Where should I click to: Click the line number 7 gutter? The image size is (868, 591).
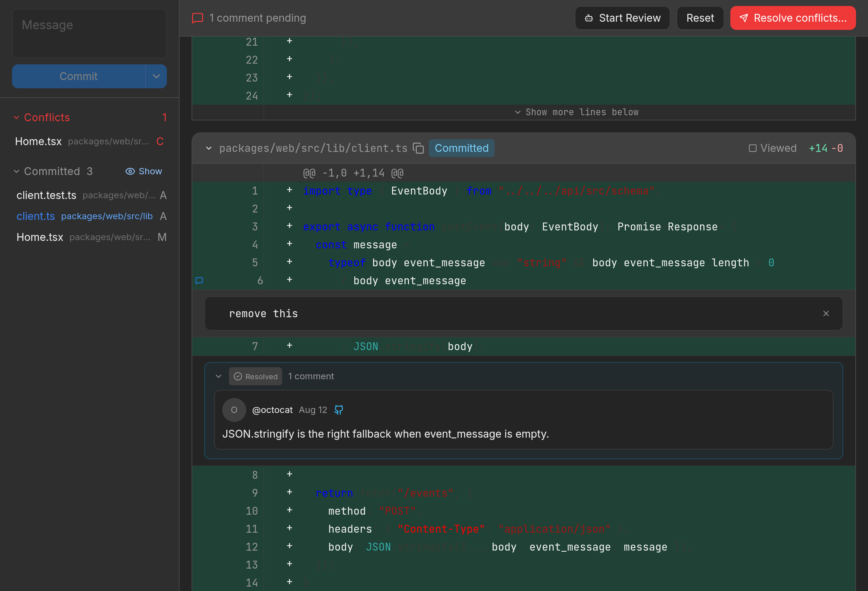[x=255, y=346]
